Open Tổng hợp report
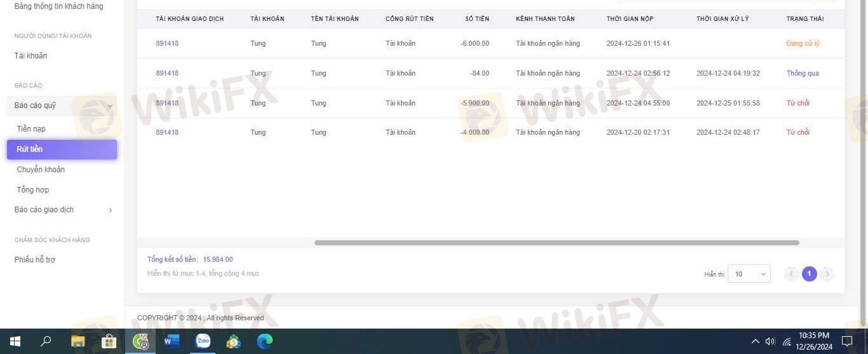This screenshot has height=354, width=868. 33,190
